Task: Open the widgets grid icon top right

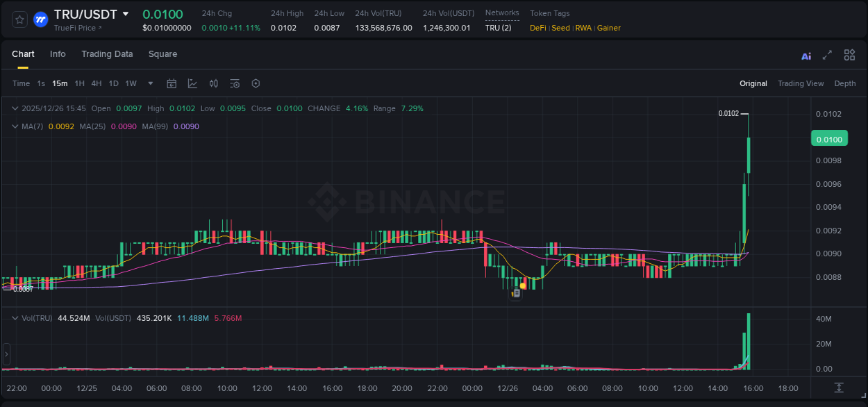Action: [x=849, y=55]
